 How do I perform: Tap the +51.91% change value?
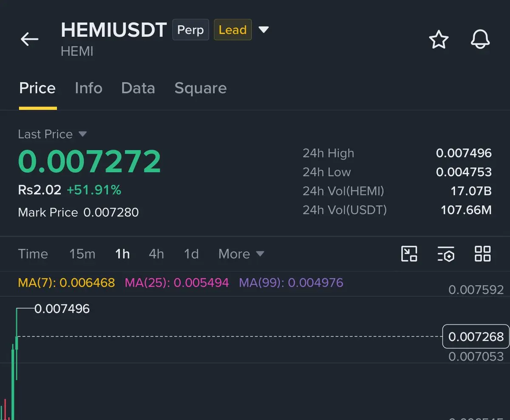pos(94,190)
